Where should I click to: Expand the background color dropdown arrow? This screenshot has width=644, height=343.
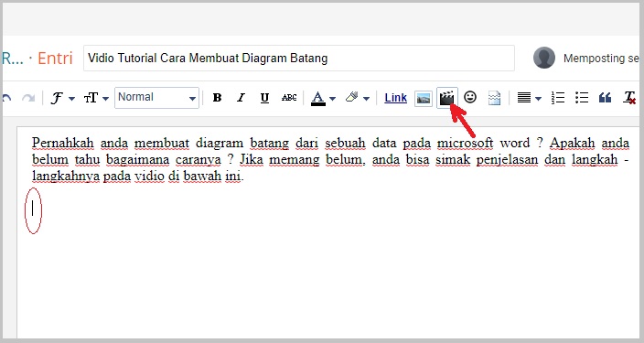click(x=366, y=99)
